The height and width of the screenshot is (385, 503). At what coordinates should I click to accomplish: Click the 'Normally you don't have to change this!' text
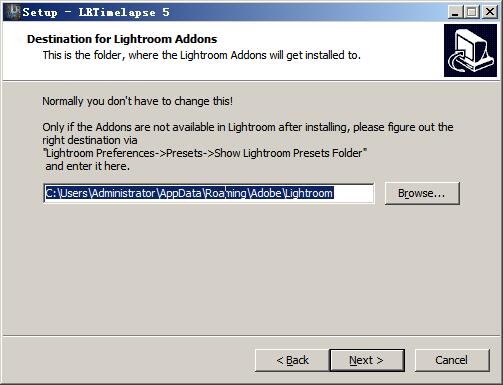137,101
